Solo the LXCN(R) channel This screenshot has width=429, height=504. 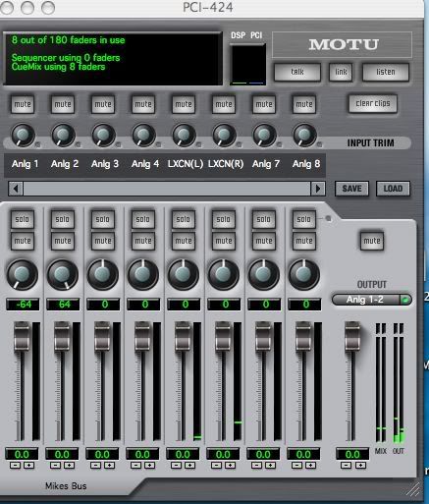click(x=224, y=219)
